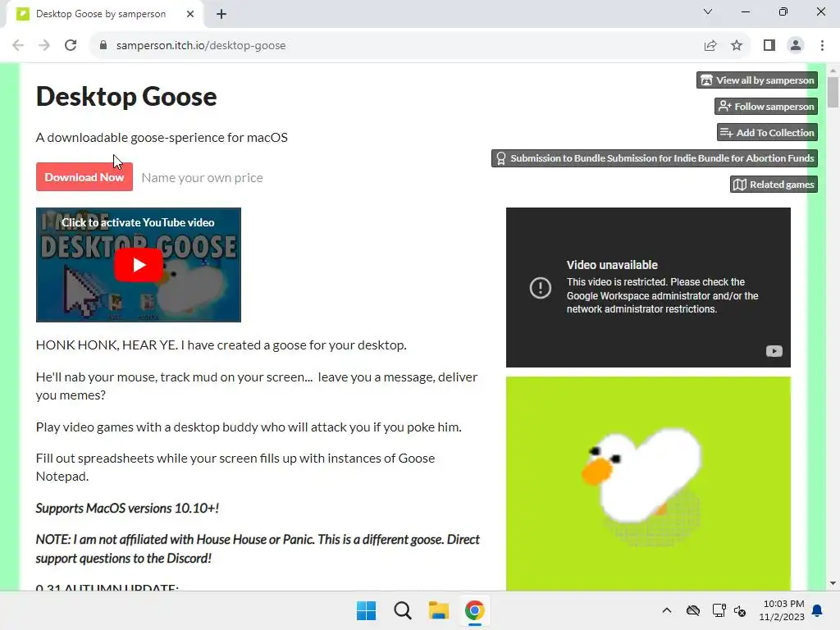View site security lock info

tap(103, 46)
